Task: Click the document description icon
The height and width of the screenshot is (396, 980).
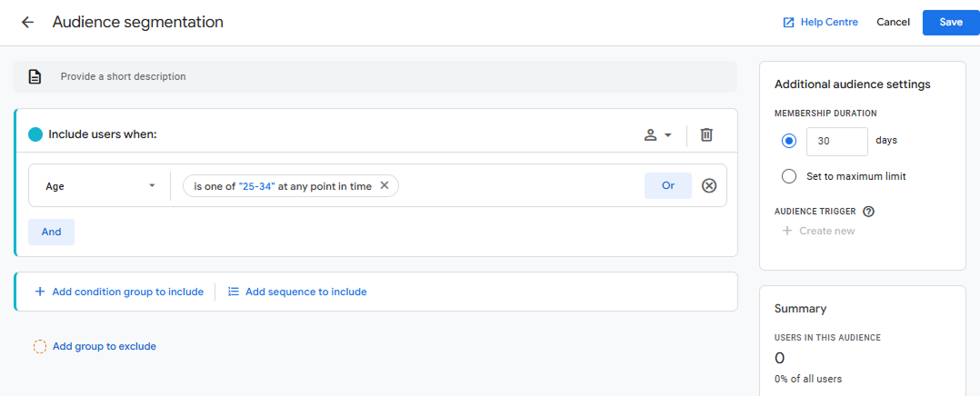Action: [x=35, y=77]
